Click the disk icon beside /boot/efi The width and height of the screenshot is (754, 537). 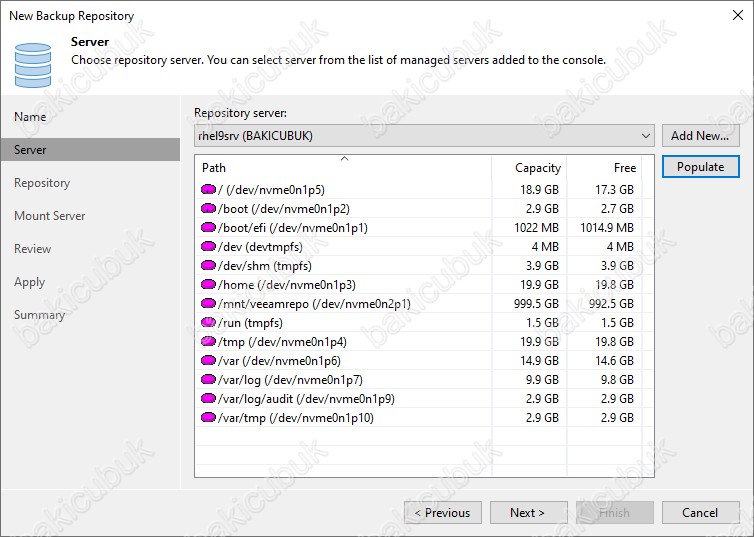208,227
